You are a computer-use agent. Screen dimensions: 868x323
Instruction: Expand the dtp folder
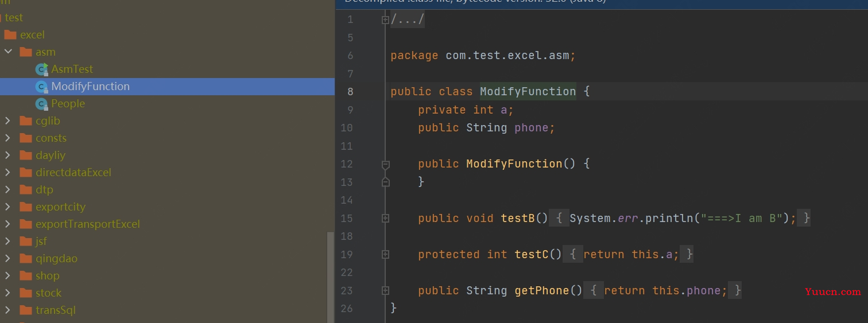[7, 189]
